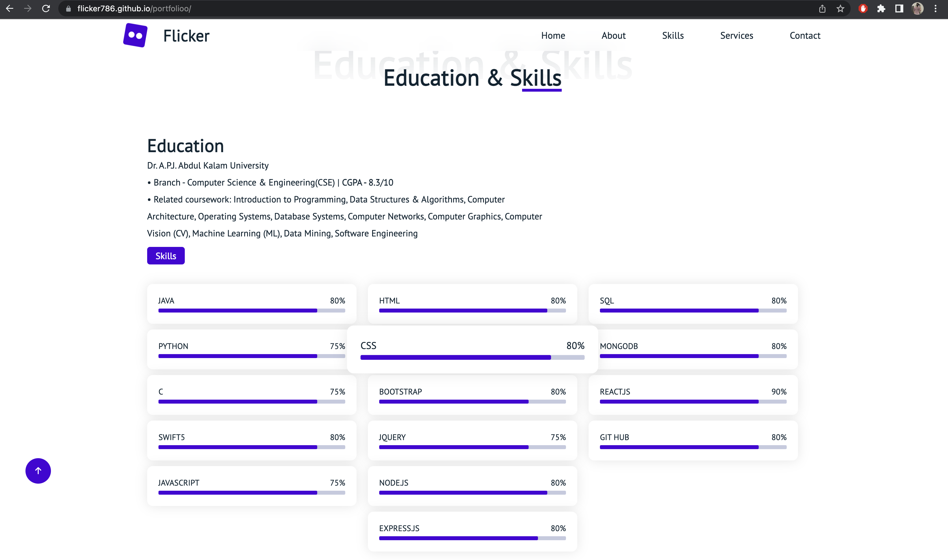Click the Flicker logo icon
The width and height of the screenshot is (948, 560).
pos(135,35)
